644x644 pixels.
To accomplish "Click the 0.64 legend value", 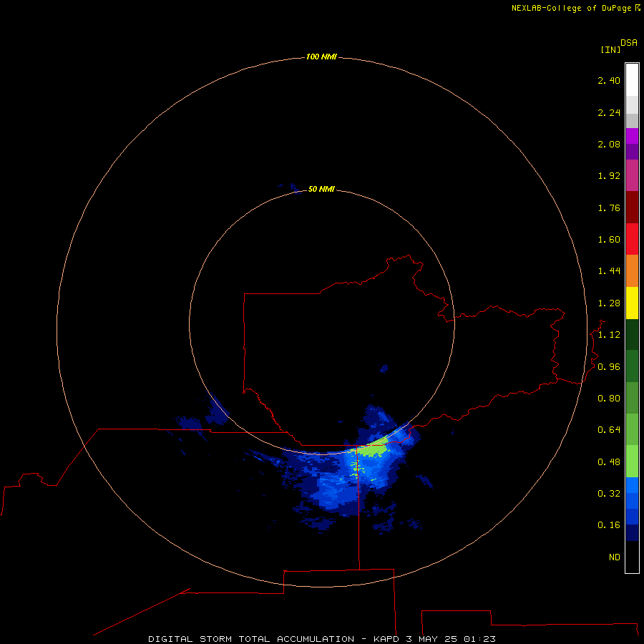I will point(609,430).
